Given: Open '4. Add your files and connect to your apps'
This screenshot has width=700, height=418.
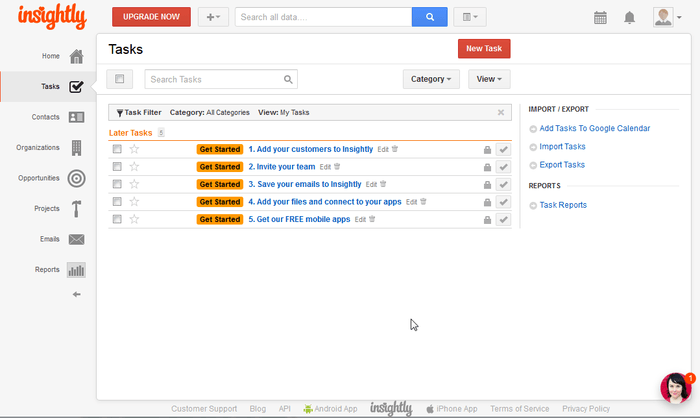Looking at the screenshot, I should tap(325, 202).
